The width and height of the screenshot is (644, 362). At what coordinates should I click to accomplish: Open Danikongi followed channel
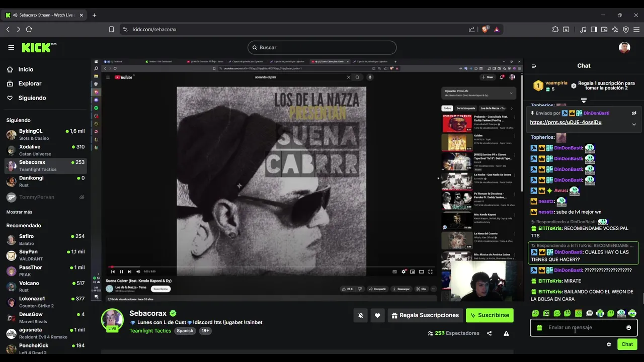(45, 181)
